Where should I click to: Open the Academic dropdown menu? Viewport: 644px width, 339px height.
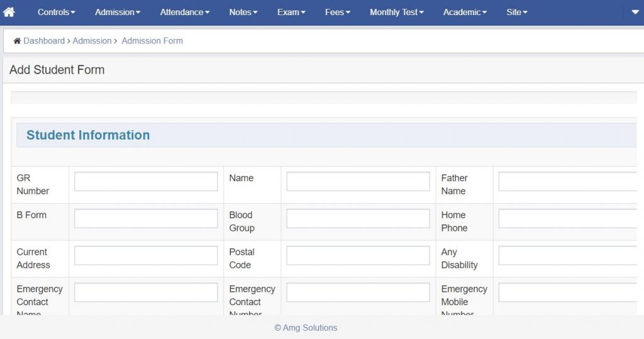(x=465, y=12)
